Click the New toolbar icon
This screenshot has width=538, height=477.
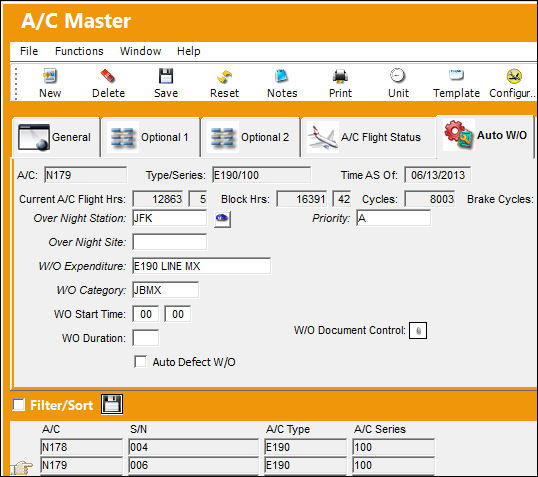[50, 76]
